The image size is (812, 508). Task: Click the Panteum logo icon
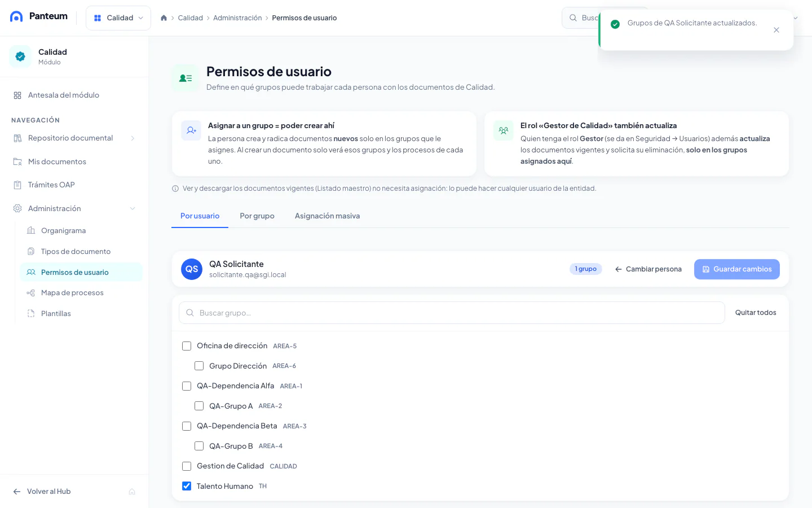(16, 16)
